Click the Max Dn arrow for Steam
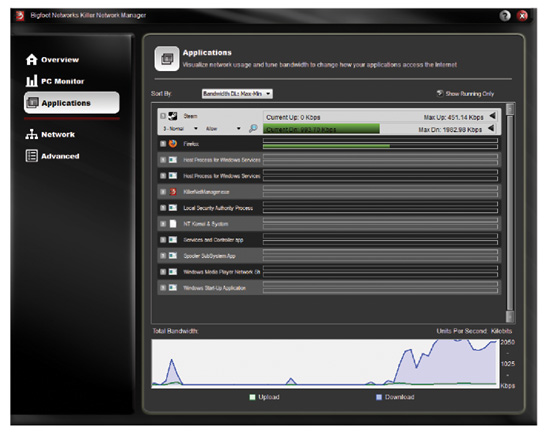The image size is (549, 434). tap(491, 128)
